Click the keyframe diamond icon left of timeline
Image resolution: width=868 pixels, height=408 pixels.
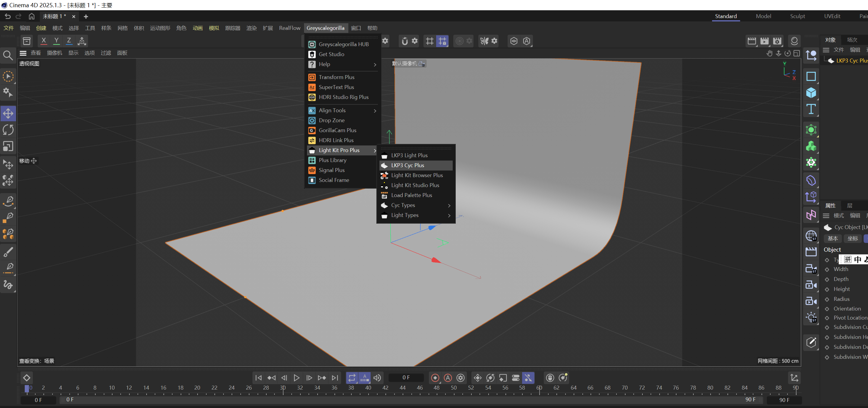click(27, 378)
